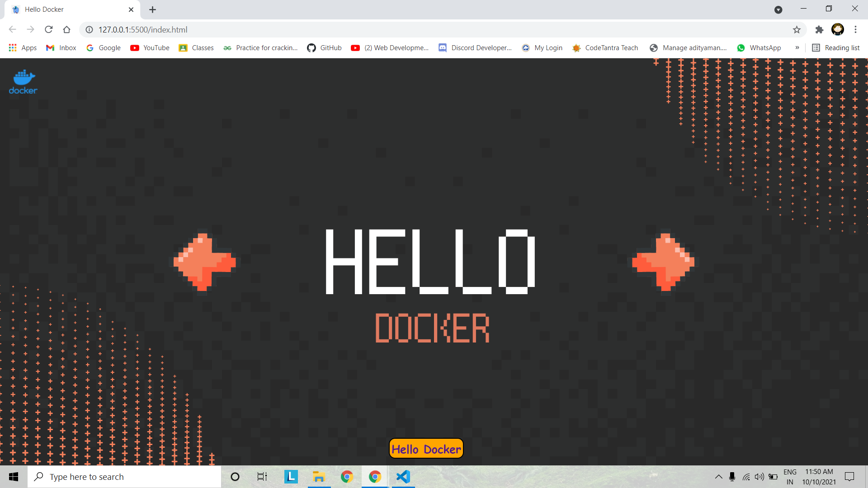Screen dimensions: 868x488
Task: Expand hidden bookmarks chevron
Action: (x=797, y=48)
